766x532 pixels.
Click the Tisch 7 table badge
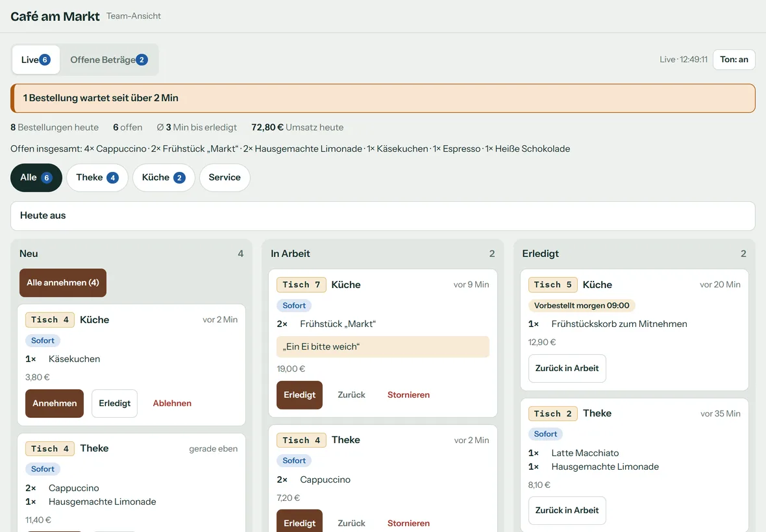(x=301, y=285)
